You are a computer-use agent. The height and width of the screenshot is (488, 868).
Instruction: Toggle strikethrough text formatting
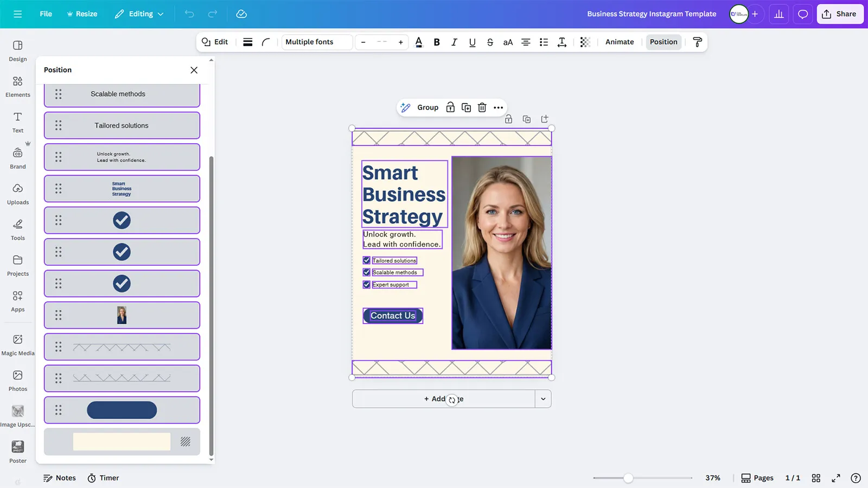490,42
